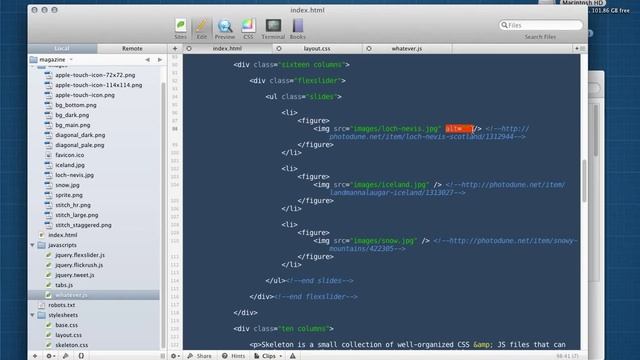Select snow.jpg image file

[x=67, y=185]
